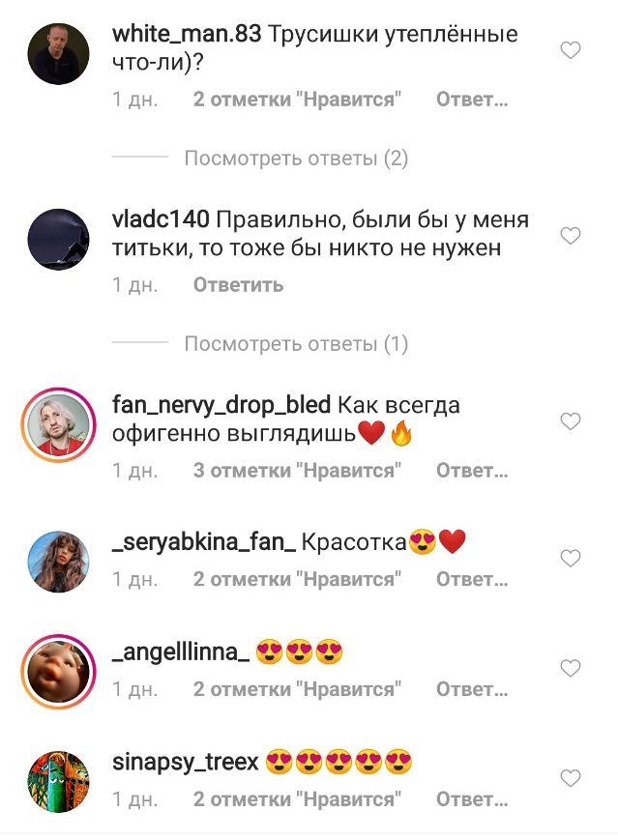Open likes count on fan_nervy_drop_bled comment
This screenshot has height=840, width=618.
(x=298, y=471)
